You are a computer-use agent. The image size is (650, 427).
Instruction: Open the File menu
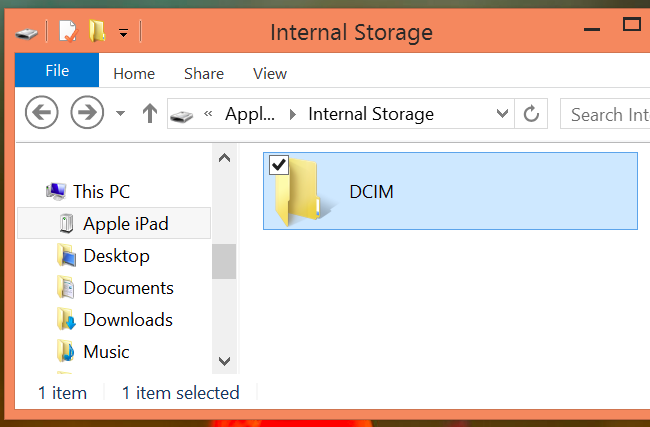click(x=57, y=71)
